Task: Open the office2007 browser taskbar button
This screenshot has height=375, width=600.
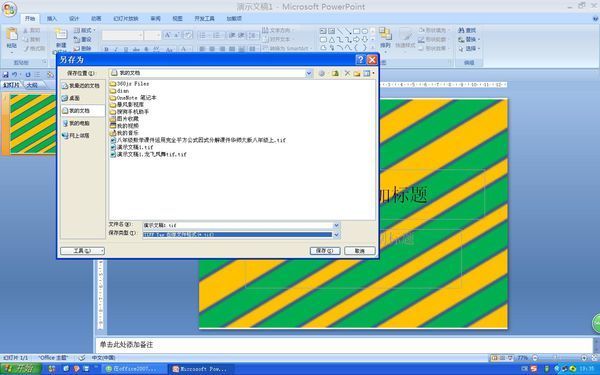Action: pyautogui.click(x=134, y=369)
